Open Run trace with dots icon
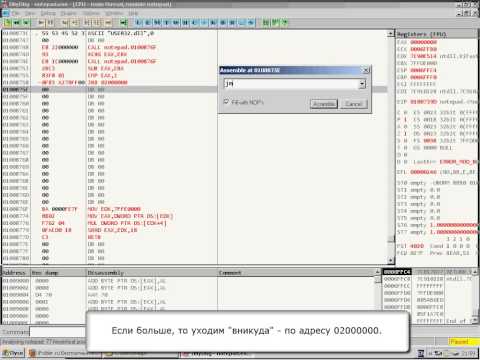The width and height of the screenshot is (480, 360). (241, 23)
